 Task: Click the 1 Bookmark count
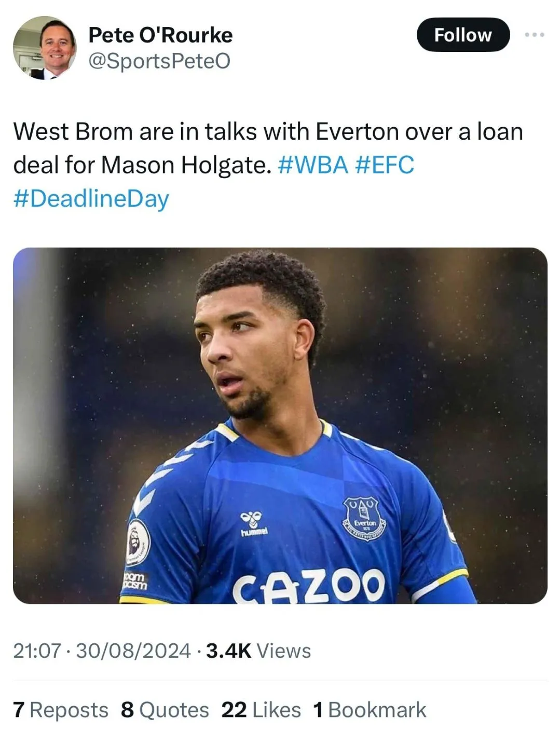(x=370, y=710)
